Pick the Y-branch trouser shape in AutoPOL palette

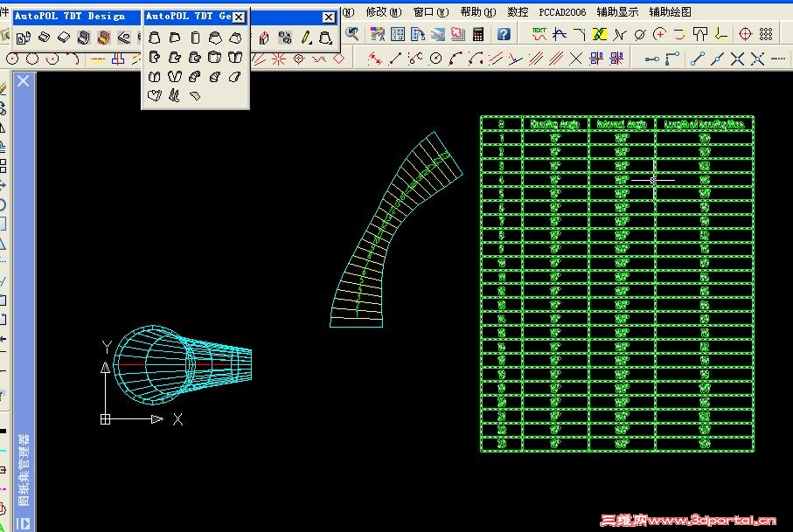[x=175, y=77]
